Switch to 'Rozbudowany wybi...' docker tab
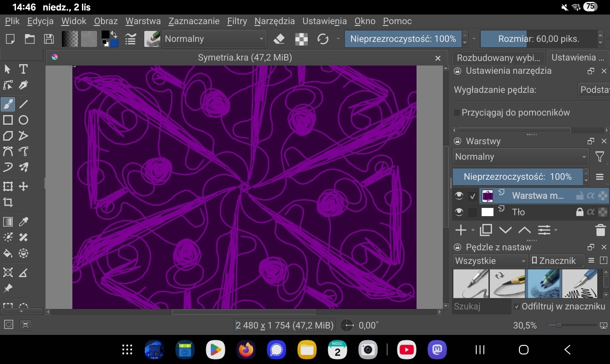Image resolution: width=610 pixels, height=364 pixels. click(498, 58)
